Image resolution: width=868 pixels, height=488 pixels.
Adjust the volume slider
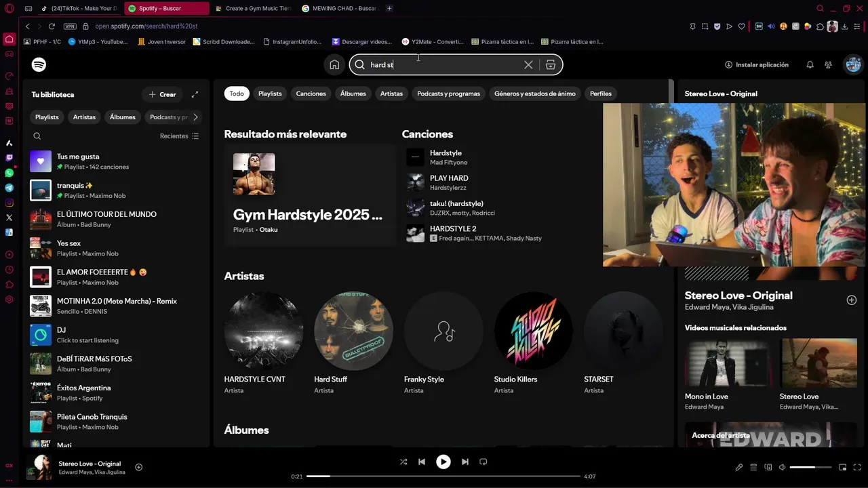point(810,467)
